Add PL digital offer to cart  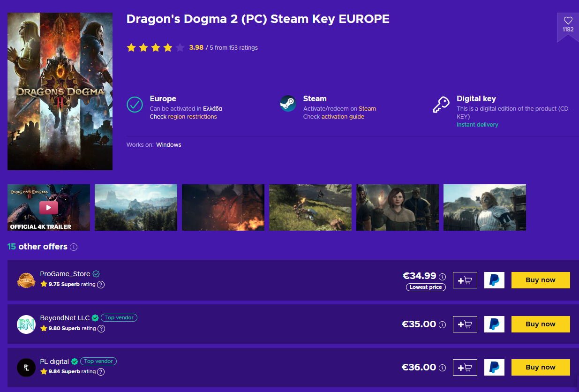(465, 367)
